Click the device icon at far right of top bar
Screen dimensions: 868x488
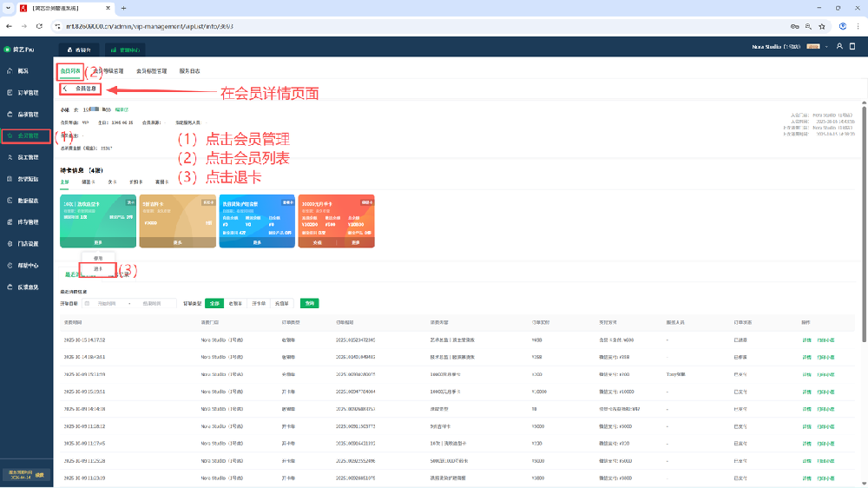point(852,47)
